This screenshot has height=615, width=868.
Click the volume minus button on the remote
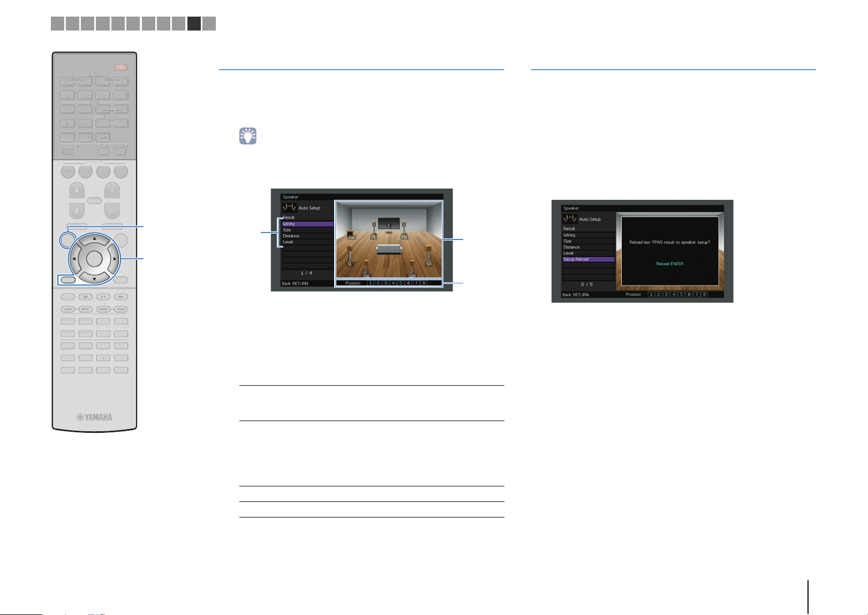(x=112, y=211)
